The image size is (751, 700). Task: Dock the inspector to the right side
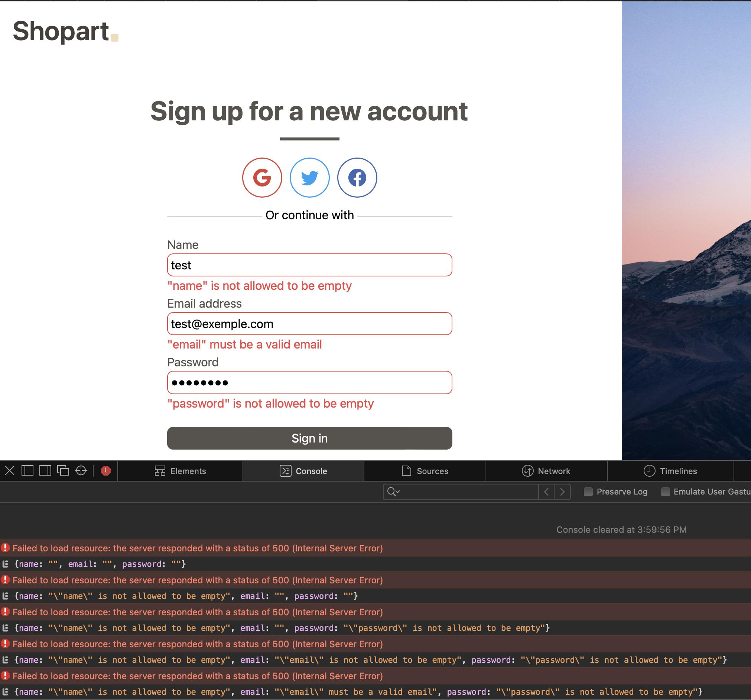click(45, 471)
